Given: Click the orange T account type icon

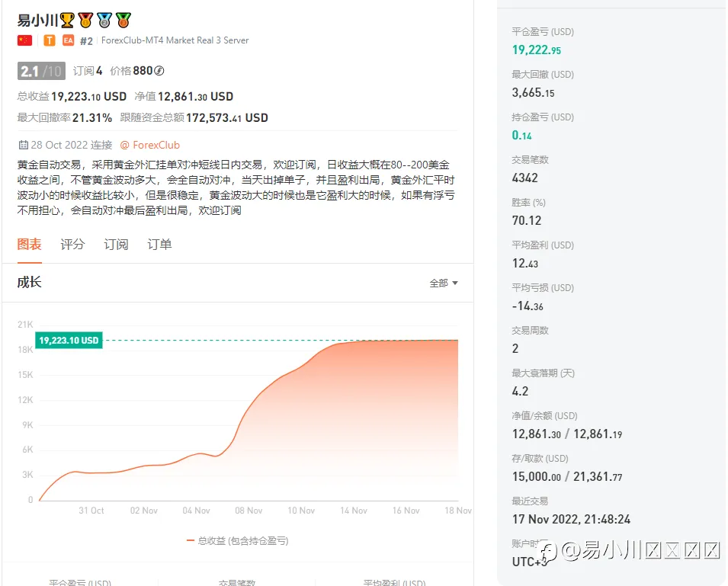Looking at the screenshot, I should 50,40.
